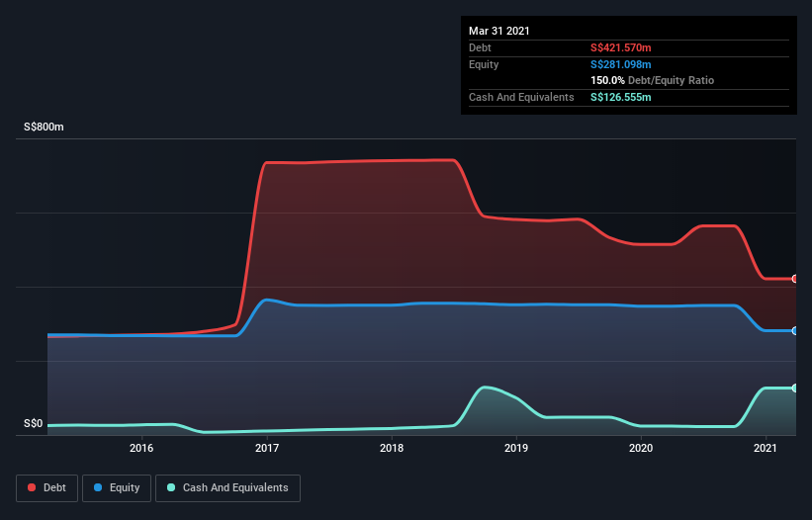Click the S$800m y-axis label

click(45, 127)
